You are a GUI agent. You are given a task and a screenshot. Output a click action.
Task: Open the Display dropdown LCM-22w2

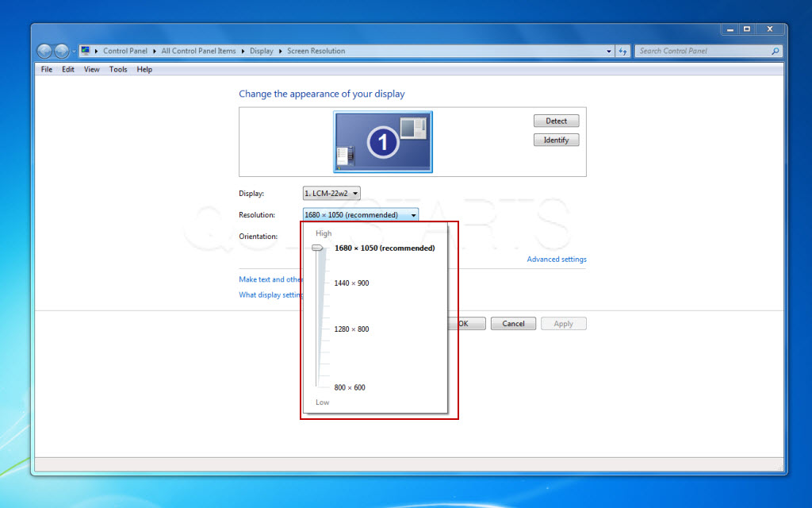coord(331,194)
